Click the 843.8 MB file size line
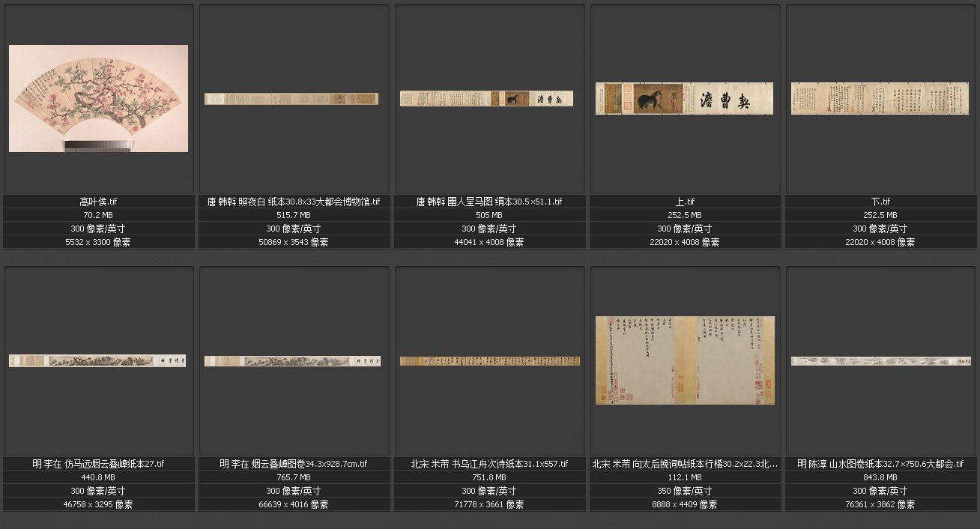The image size is (980, 529). coord(880,477)
